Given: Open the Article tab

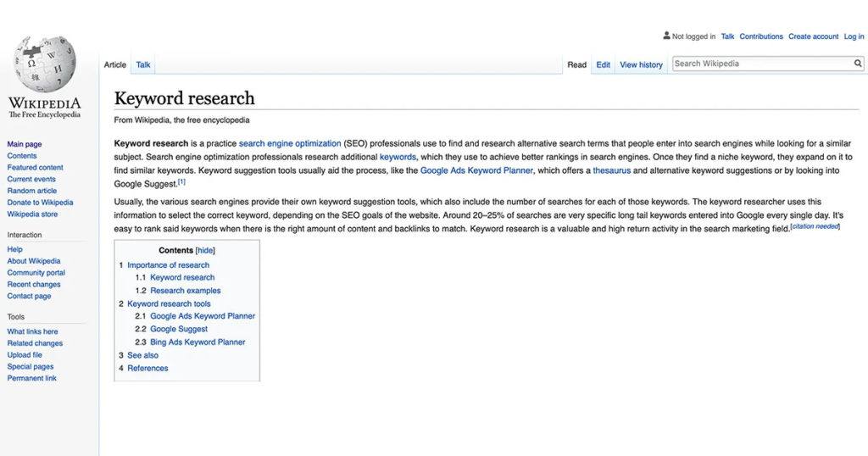Looking at the screenshot, I should click(115, 64).
